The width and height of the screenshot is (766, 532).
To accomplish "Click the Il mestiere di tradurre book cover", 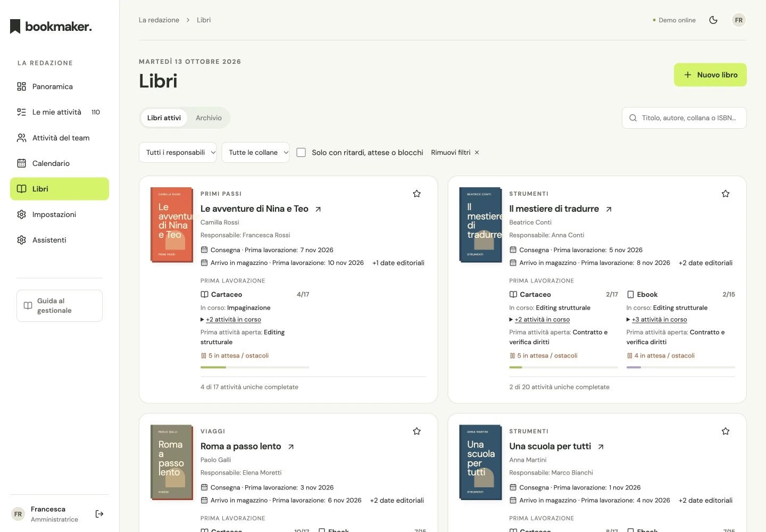I will pos(480,225).
